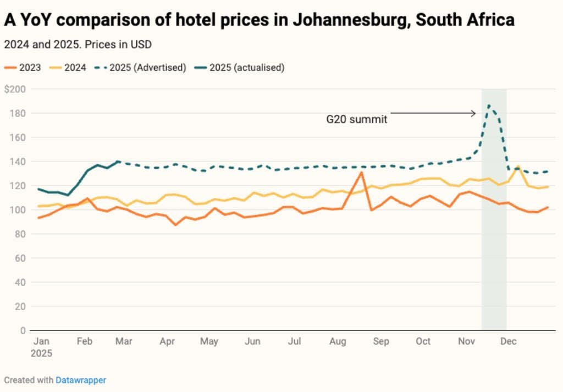The height and width of the screenshot is (392, 563).
Task: Select the Jan 2025 x-axis label
Action: click(x=42, y=347)
